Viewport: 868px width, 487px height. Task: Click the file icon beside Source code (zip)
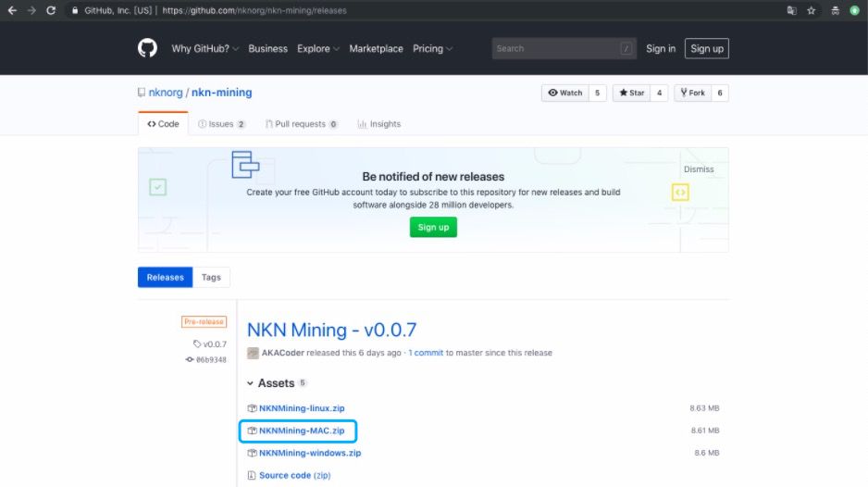252,475
